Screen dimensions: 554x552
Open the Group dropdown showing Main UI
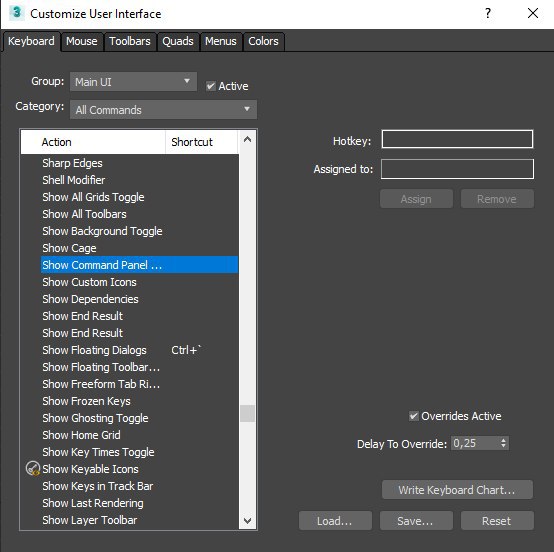pyautogui.click(x=133, y=82)
